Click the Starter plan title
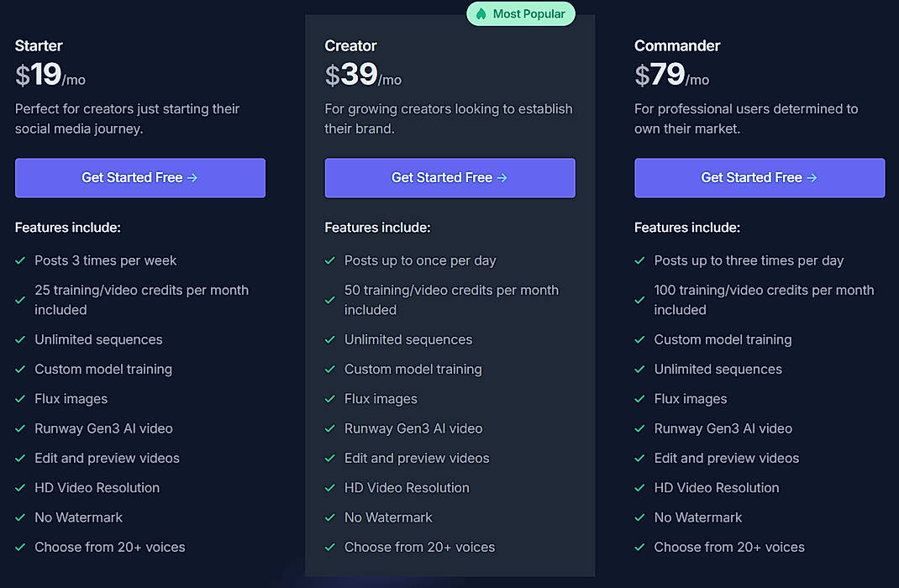 point(39,45)
